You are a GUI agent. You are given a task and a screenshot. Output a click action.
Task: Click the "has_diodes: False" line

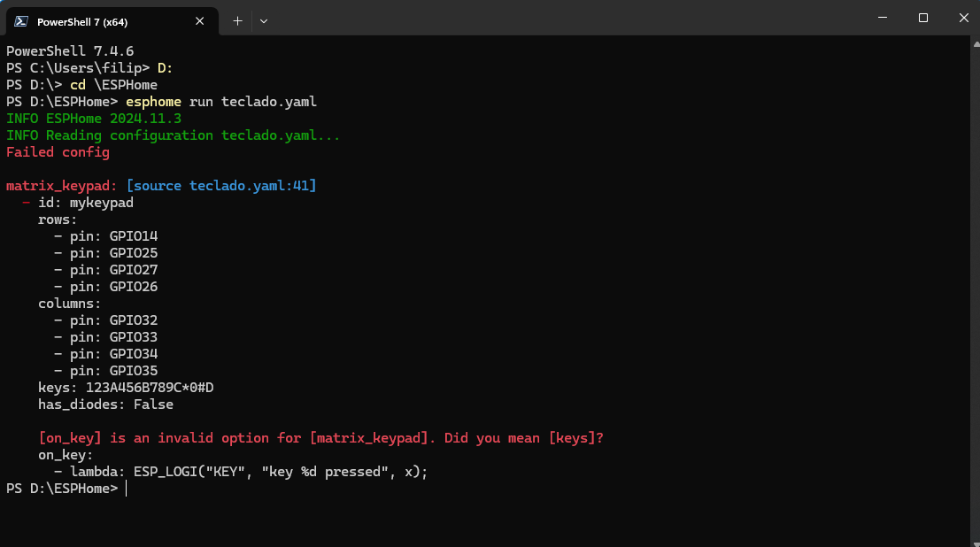[x=105, y=404]
